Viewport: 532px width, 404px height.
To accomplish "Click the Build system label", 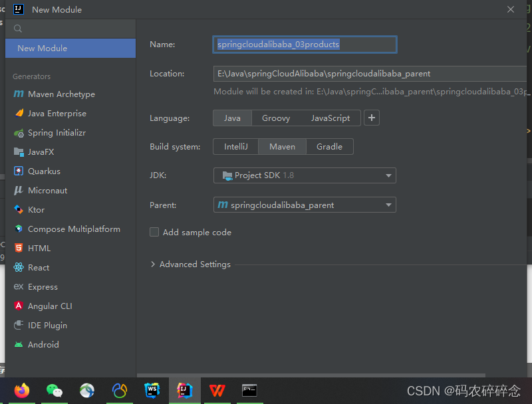I will pyautogui.click(x=175, y=147).
